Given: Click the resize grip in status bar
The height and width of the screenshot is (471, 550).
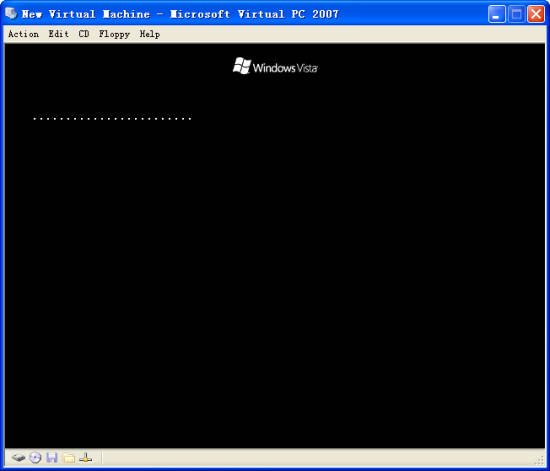Looking at the screenshot, I should [x=540, y=460].
